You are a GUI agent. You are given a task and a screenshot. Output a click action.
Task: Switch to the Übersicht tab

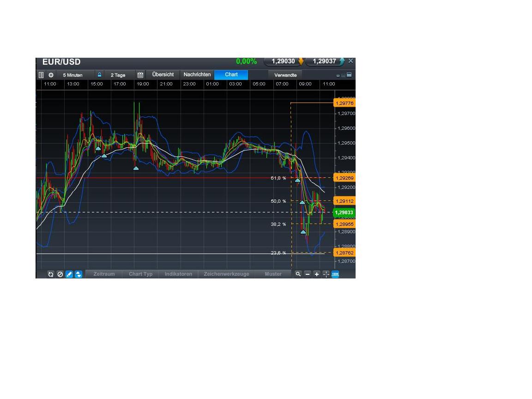(163, 75)
